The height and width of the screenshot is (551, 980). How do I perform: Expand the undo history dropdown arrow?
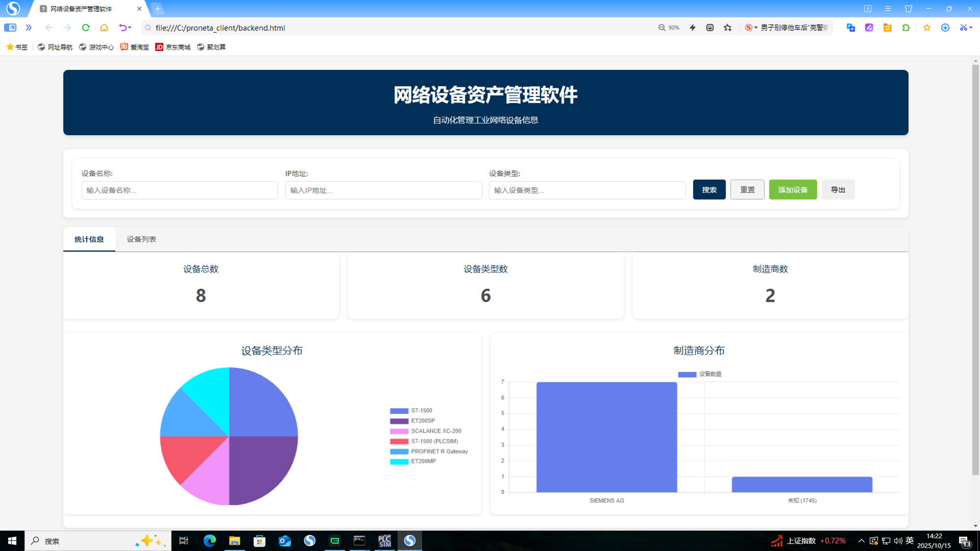pyautogui.click(x=130, y=28)
